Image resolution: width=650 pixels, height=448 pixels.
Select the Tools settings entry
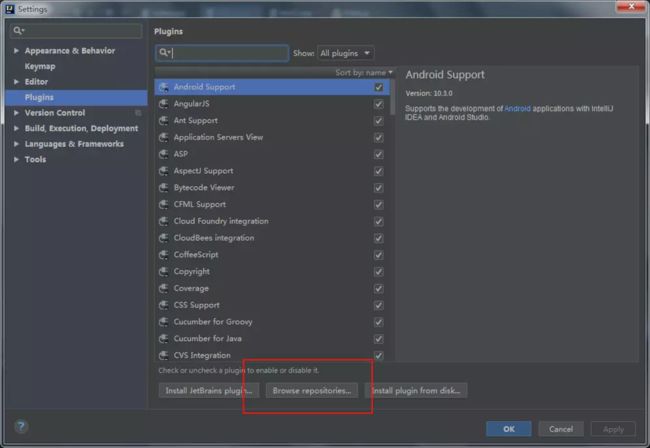pos(35,160)
